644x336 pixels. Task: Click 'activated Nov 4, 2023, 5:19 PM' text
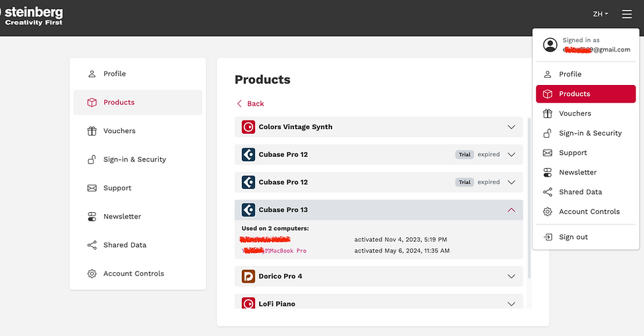[x=401, y=240]
